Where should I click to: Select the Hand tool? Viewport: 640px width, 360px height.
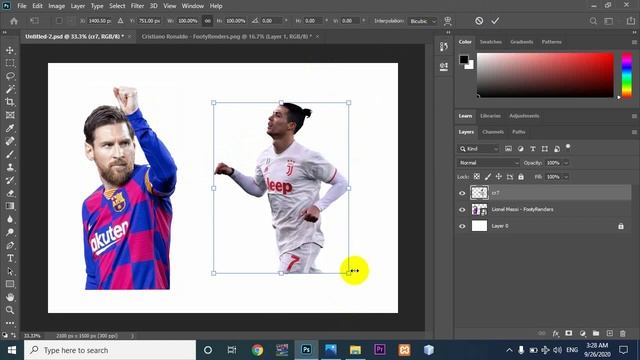[x=10, y=297]
